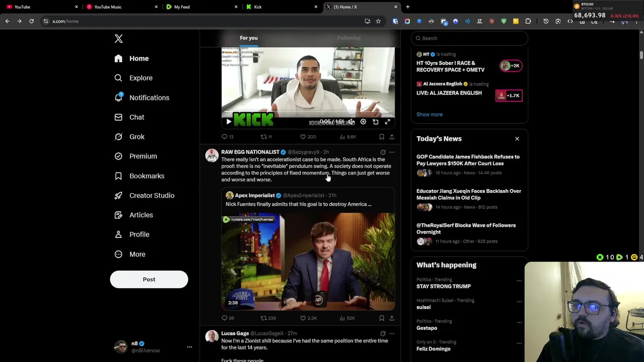This screenshot has height=362, width=644.
Task: Open account menu dots next to n8
Action: click(190, 347)
